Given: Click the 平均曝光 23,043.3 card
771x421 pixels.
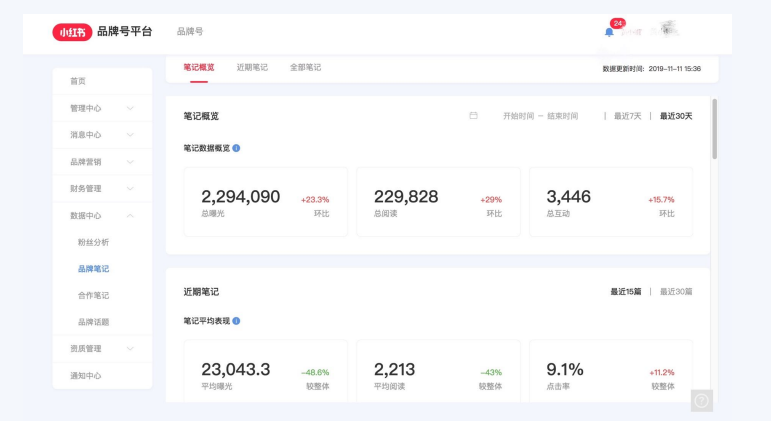Looking at the screenshot, I should click(x=266, y=371).
